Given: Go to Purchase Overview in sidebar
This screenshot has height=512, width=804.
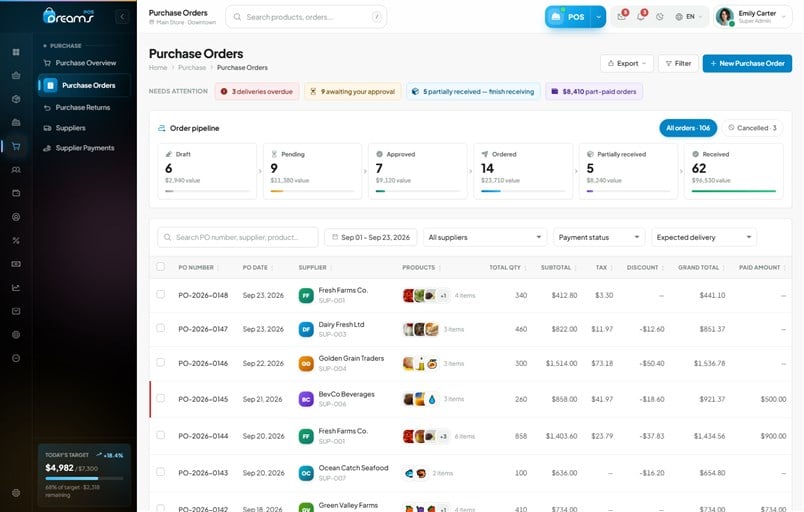Looking at the screenshot, I should coord(84,63).
